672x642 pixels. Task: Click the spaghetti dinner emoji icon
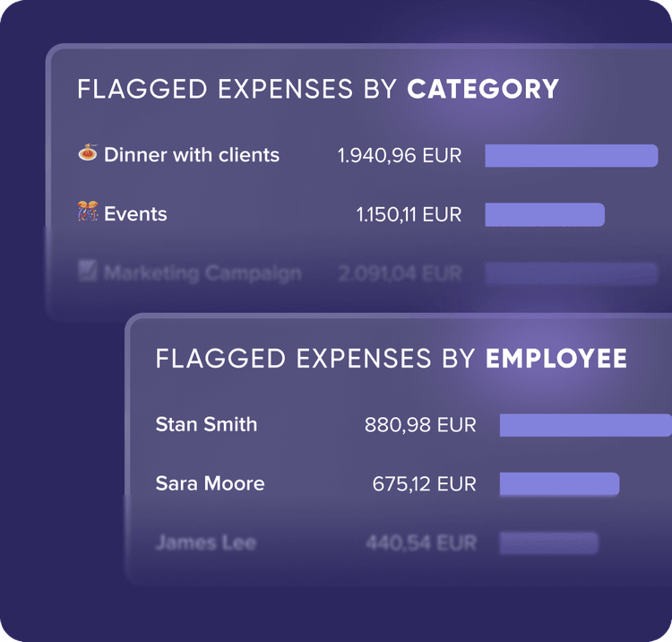(87, 154)
